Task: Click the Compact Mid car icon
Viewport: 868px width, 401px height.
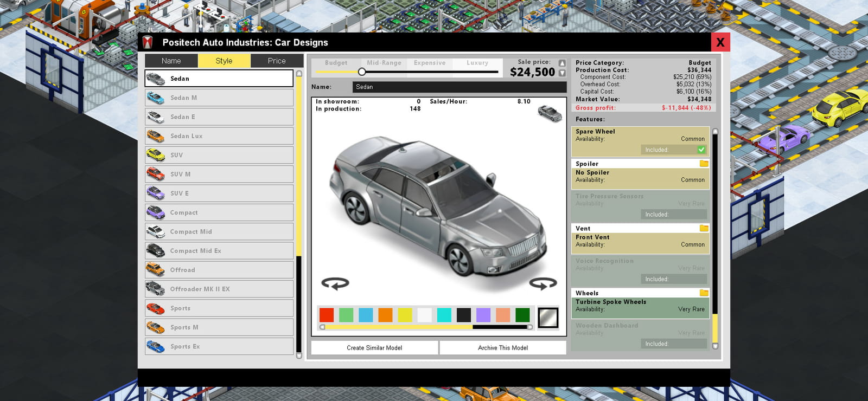Action: tap(156, 232)
